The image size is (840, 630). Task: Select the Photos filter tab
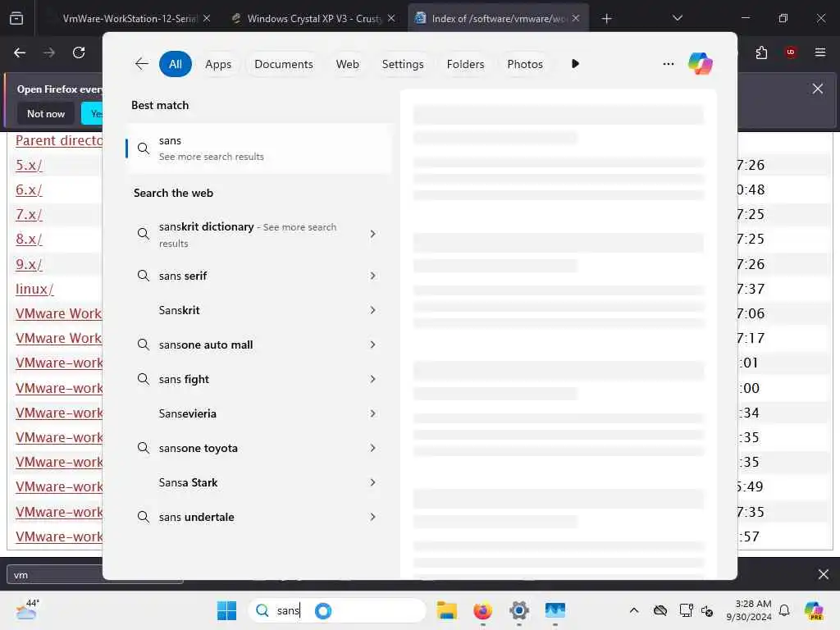pyautogui.click(x=525, y=64)
